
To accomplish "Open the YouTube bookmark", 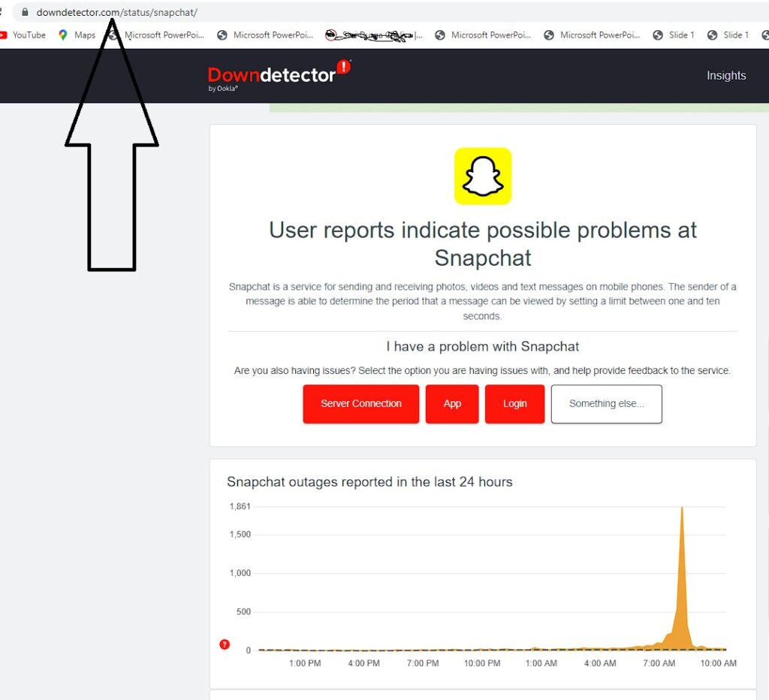I will 23,35.
